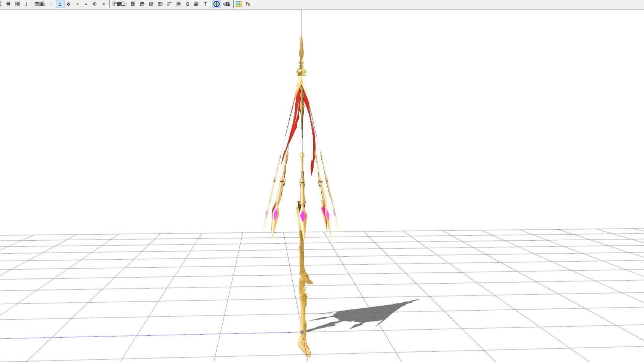Select the circle range mode
This screenshot has width=644, height=362.
tap(77, 4)
